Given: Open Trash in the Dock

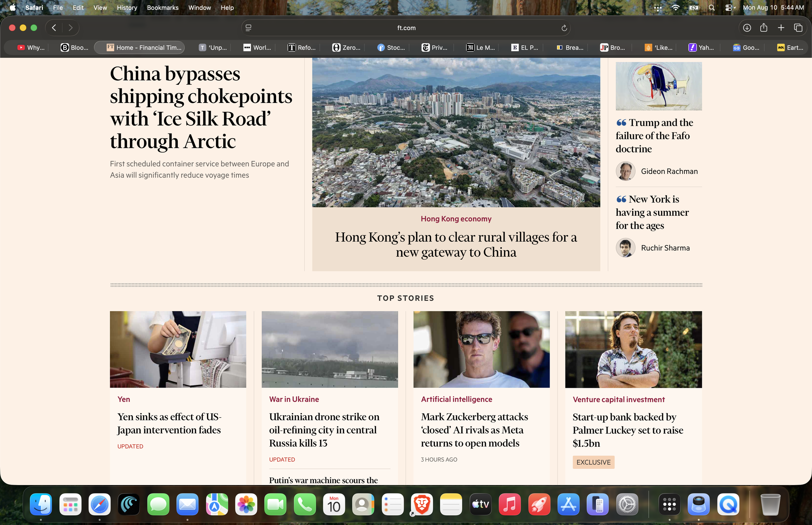Looking at the screenshot, I should [770, 504].
